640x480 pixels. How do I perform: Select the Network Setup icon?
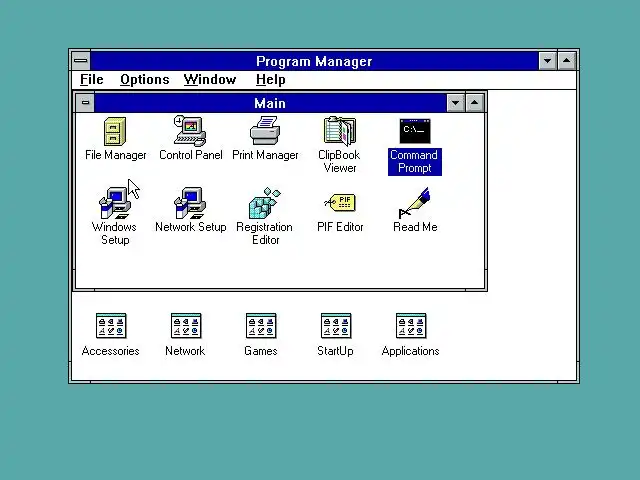click(x=190, y=203)
